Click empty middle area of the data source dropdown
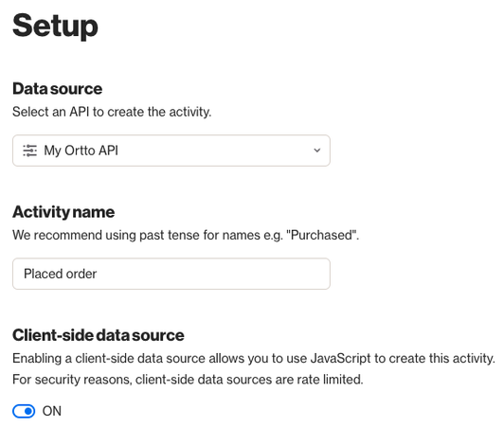Viewport: 504px width, 427px height. 215,151
